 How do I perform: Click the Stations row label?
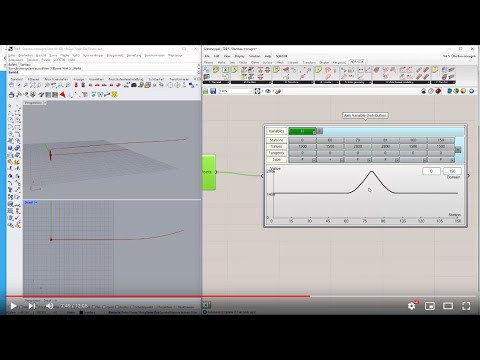[x=276, y=140]
